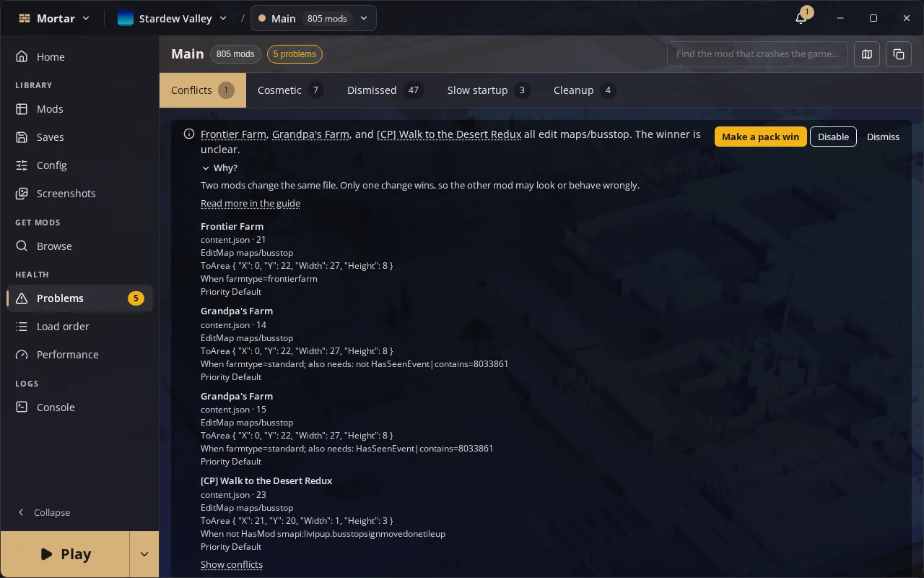Click the Disable button
The width and height of the screenshot is (924, 578).
pos(833,137)
